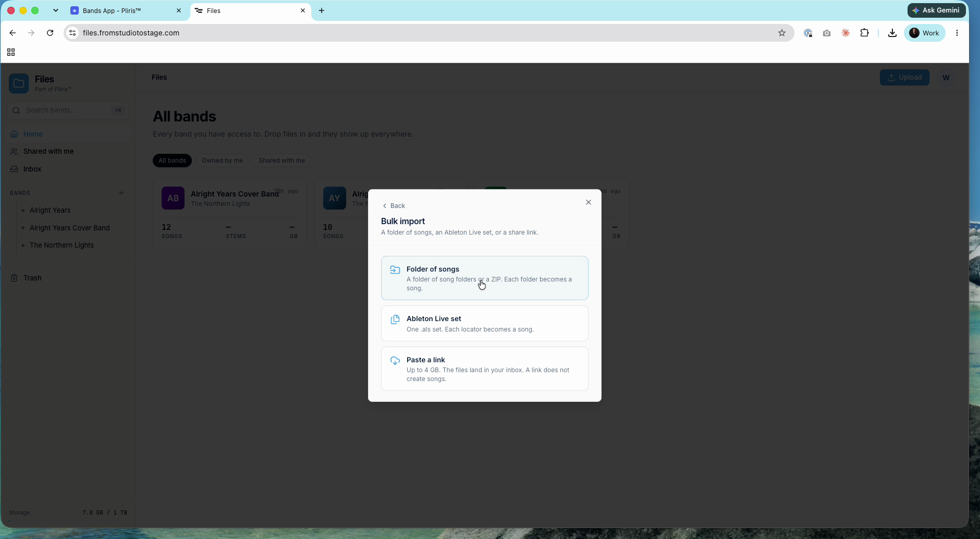The width and height of the screenshot is (980, 539).
Task: Bookmark this page with the star icon
Action: (x=782, y=33)
